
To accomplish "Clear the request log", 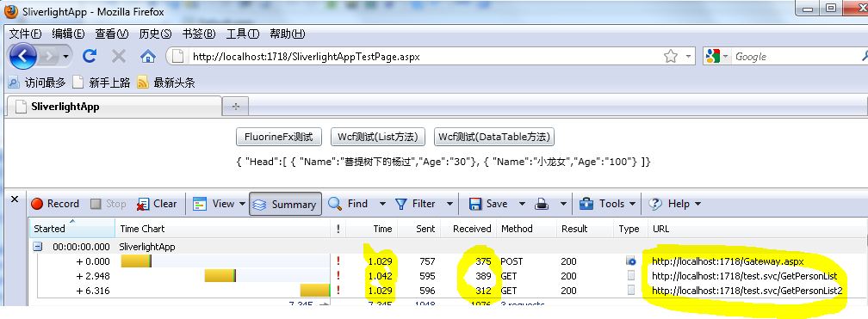I will click(x=158, y=204).
